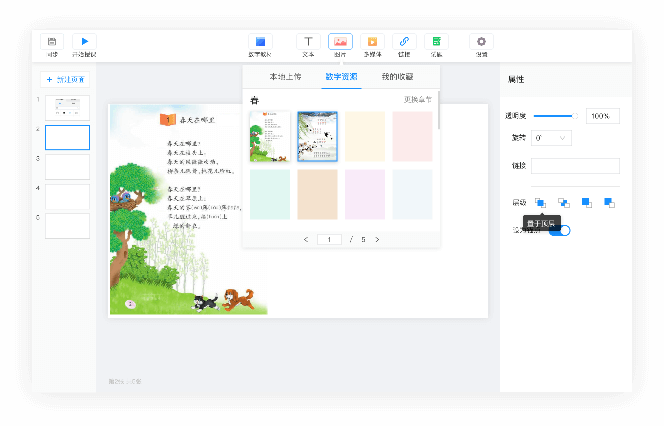Switch to the 本地上传 tab

(x=285, y=77)
